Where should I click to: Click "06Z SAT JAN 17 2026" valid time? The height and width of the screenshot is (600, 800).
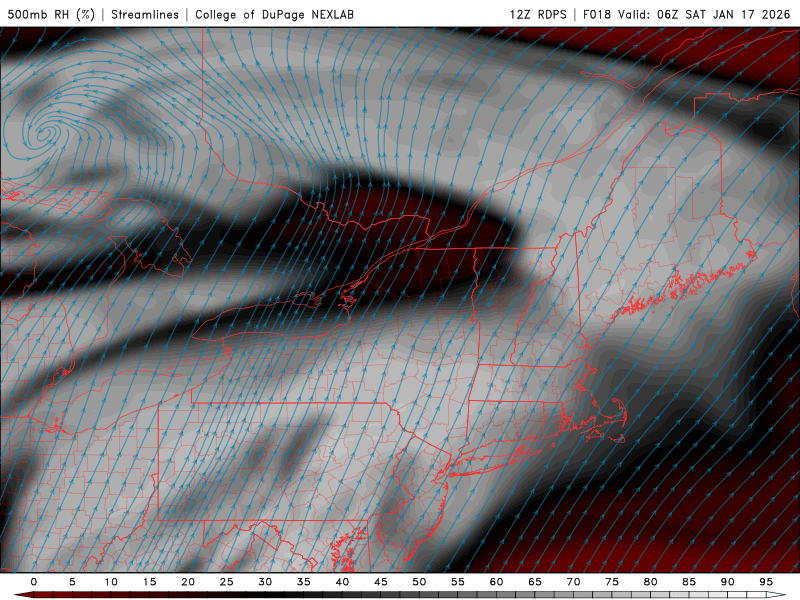pyautogui.click(x=723, y=14)
